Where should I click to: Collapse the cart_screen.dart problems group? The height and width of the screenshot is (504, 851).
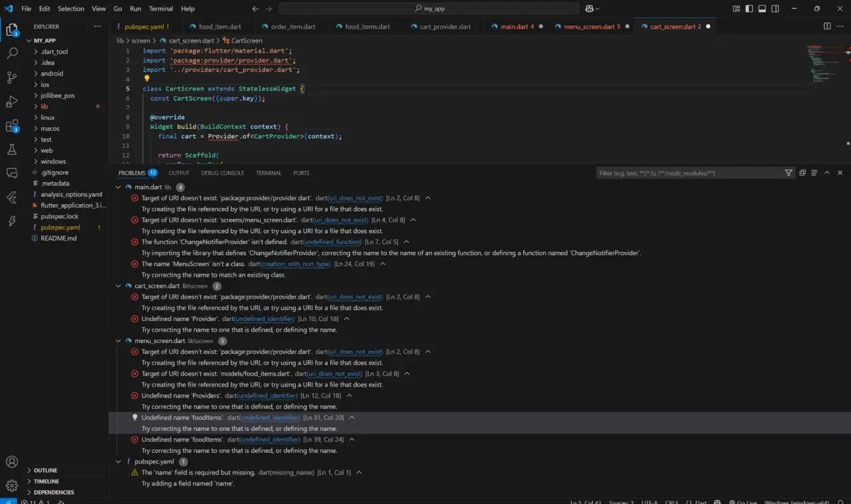click(x=119, y=286)
